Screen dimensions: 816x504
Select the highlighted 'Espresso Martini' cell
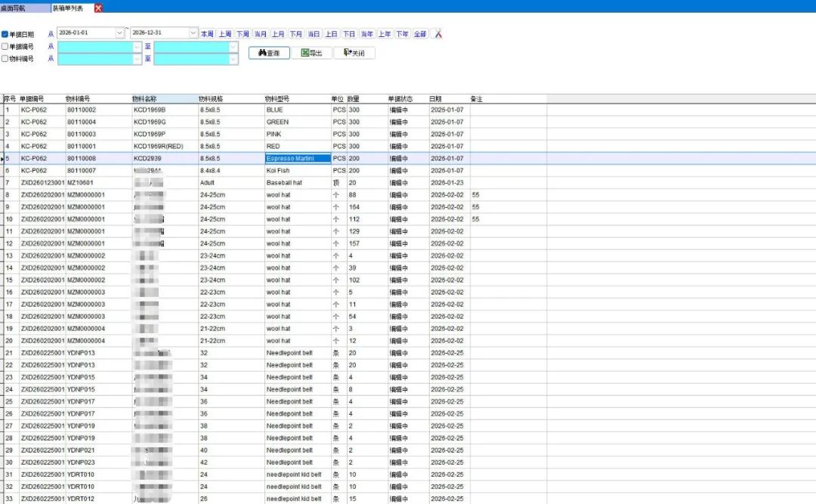tap(298, 158)
